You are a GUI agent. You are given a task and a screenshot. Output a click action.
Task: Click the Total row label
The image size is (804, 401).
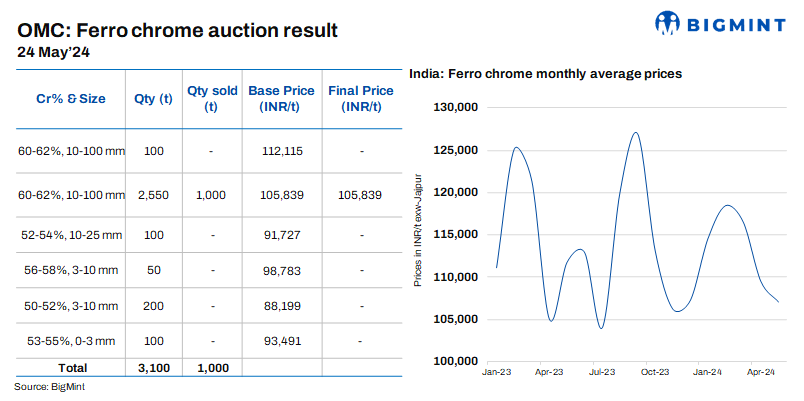pyautogui.click(x=66, y=368)
